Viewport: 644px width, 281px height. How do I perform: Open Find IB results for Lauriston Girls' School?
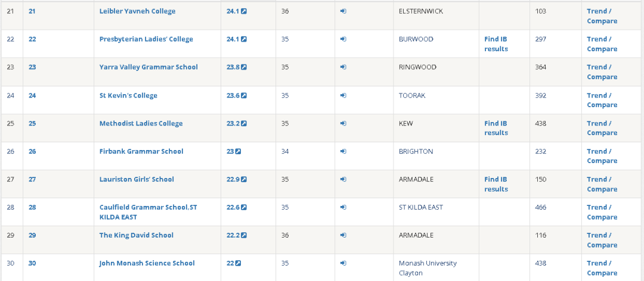coord(496,184)
